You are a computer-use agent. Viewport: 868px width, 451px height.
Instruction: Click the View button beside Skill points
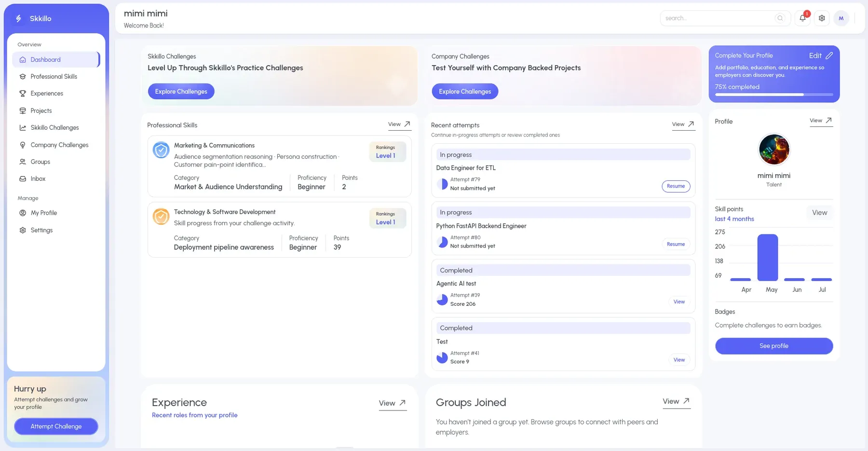(819, 213)
